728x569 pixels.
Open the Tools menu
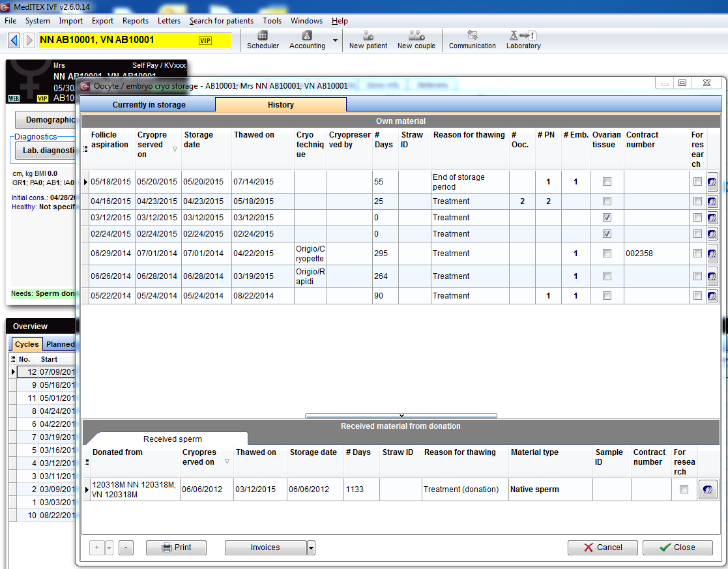pyautogui.click(x=272, y=21)
